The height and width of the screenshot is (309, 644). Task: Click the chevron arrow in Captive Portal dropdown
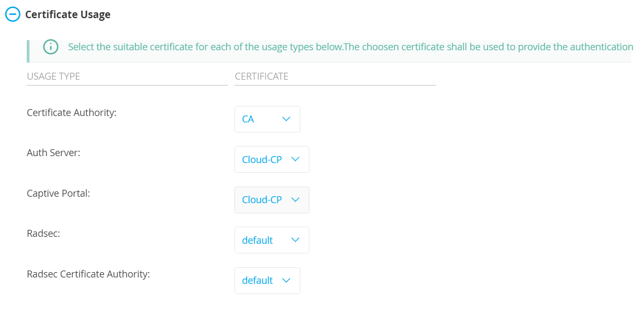[296, 200]
